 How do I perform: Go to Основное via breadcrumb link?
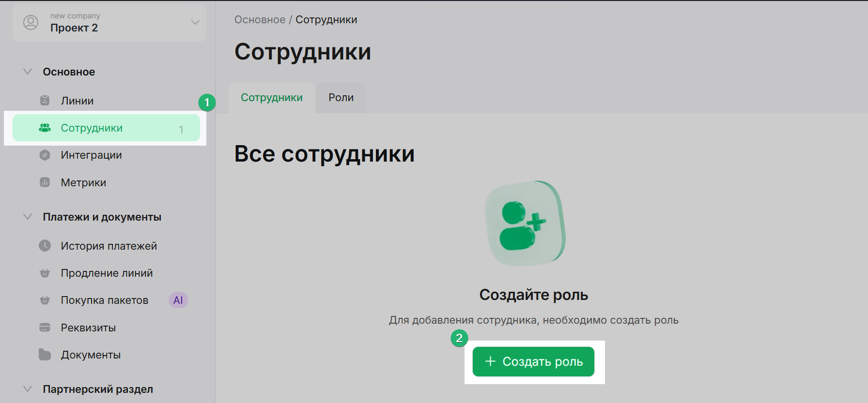click(260, 20)
